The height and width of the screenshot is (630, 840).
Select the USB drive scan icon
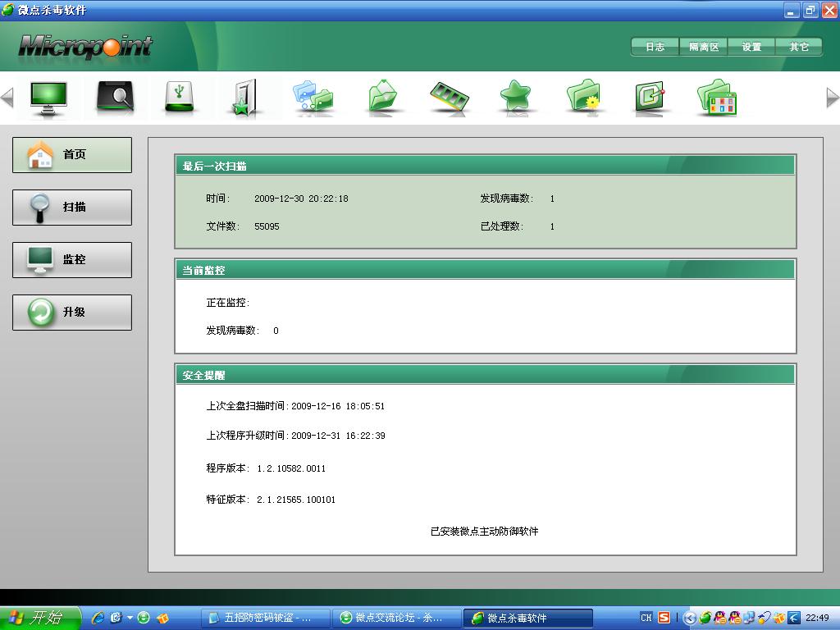(x=180, y=97)
